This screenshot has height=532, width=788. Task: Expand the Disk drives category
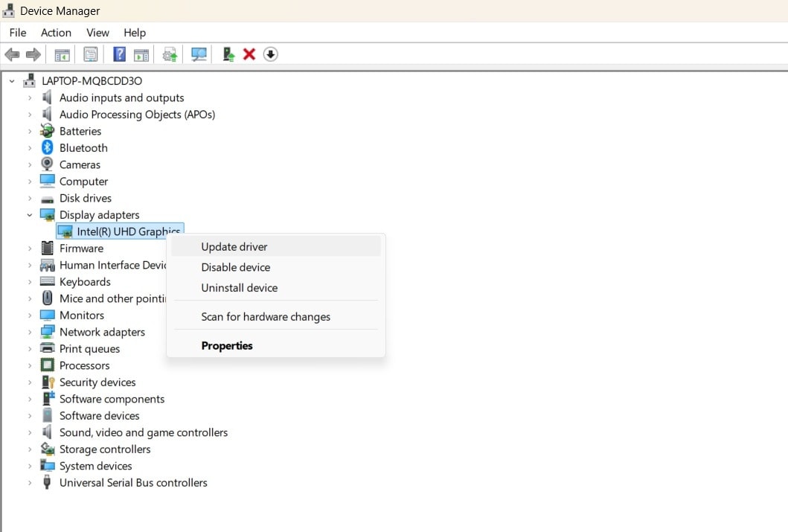pyautogui.click(x=30, y=199)
